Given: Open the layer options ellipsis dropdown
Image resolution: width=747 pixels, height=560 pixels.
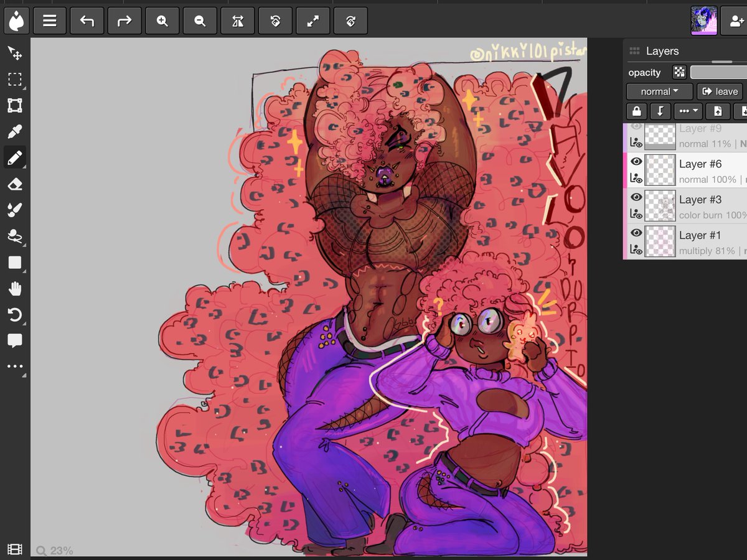Looking at the screenshot, I should pyautogui.click(x=688, y=111).
